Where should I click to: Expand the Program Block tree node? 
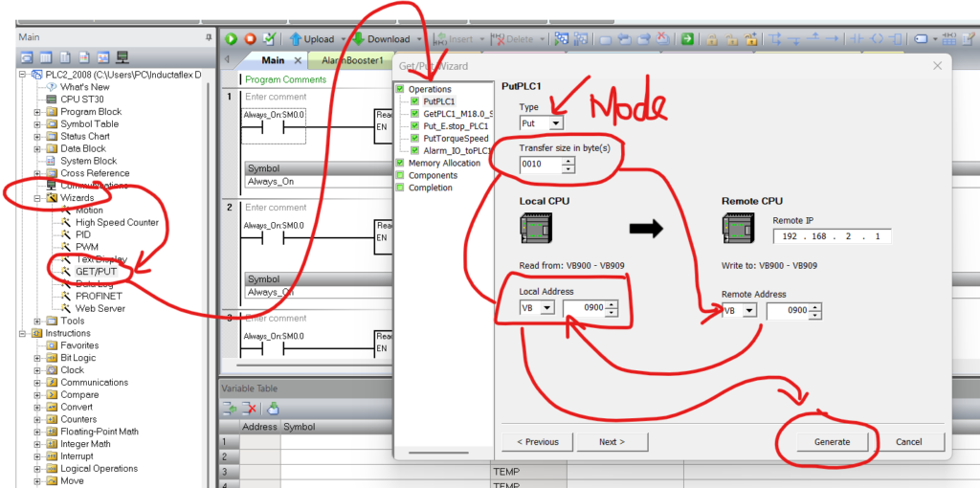point(38,112)
